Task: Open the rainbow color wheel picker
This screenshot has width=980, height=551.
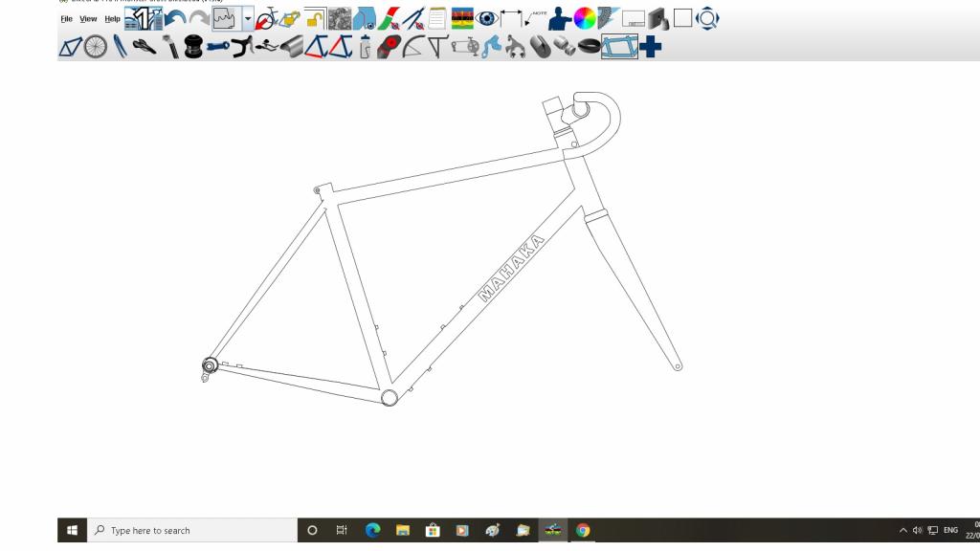Action: click(584, 18)
